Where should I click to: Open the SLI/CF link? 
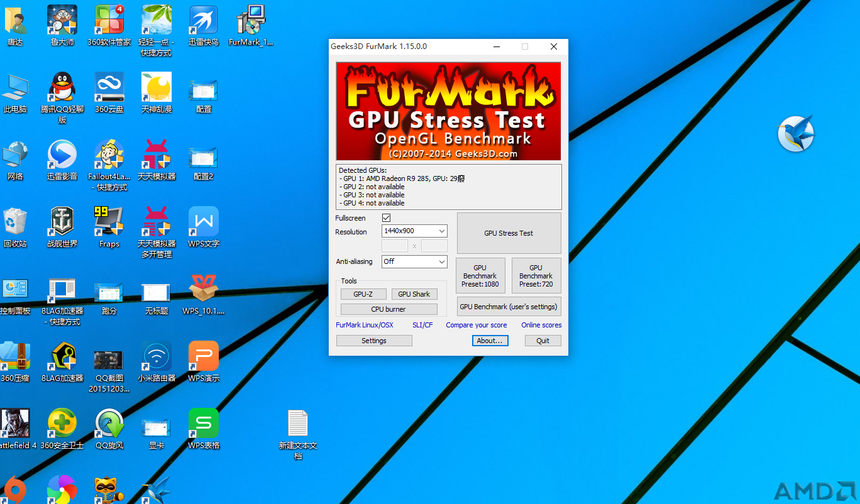tap(422, 325)
